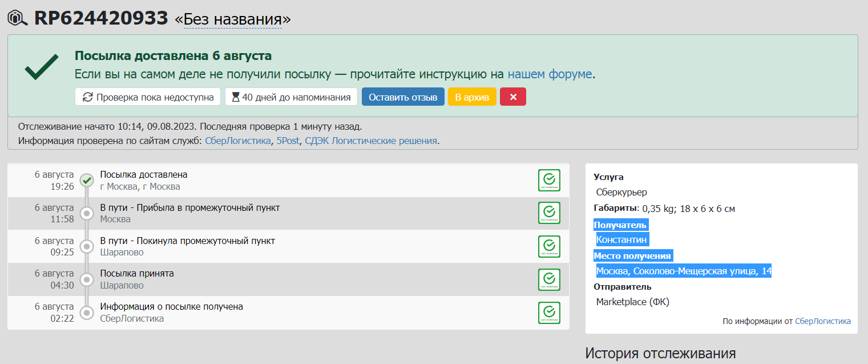868x364 pixels.
Task: Click 'Отслеживание начато 10:14, 09.08.2023' text
Action: click(107, 126)
